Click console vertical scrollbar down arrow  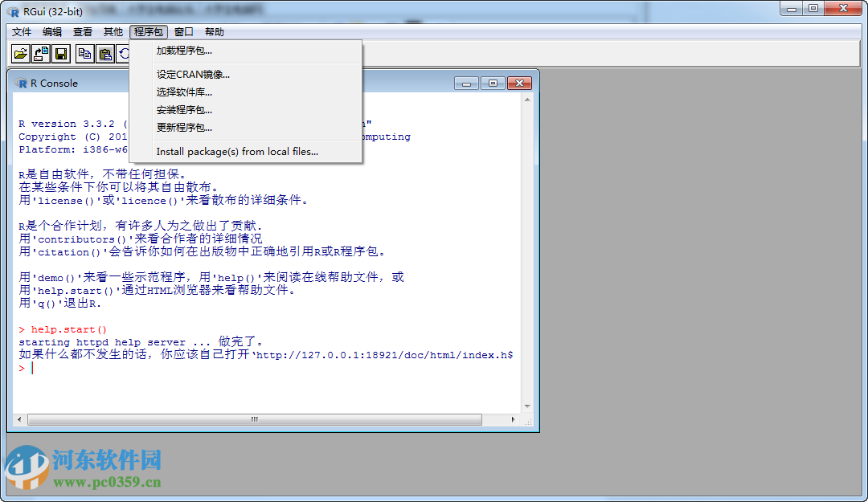527,406
